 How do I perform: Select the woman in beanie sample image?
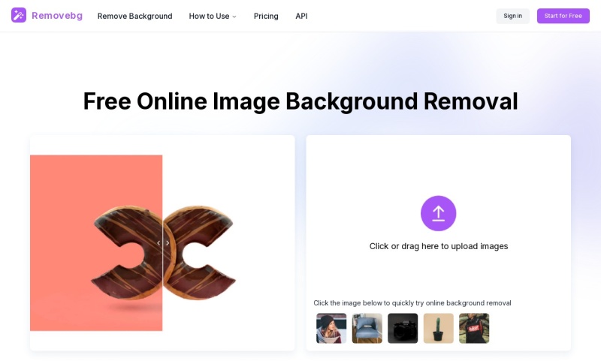[331, 328]
